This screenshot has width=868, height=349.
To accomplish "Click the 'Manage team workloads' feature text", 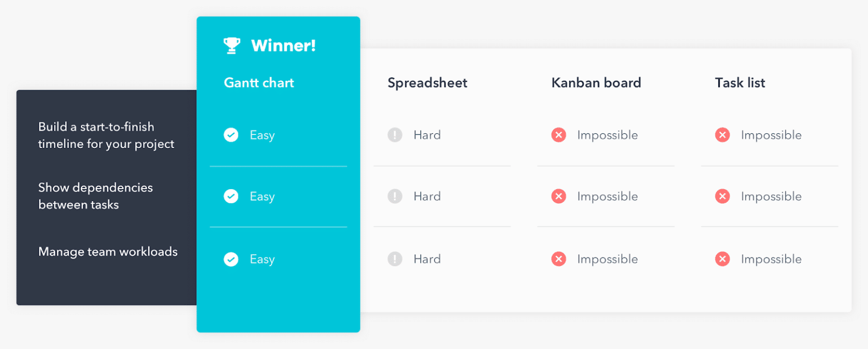I will [108, 252].
